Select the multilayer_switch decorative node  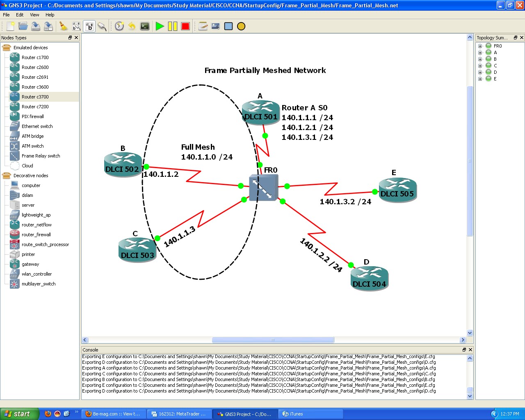[x=33, y=284]
